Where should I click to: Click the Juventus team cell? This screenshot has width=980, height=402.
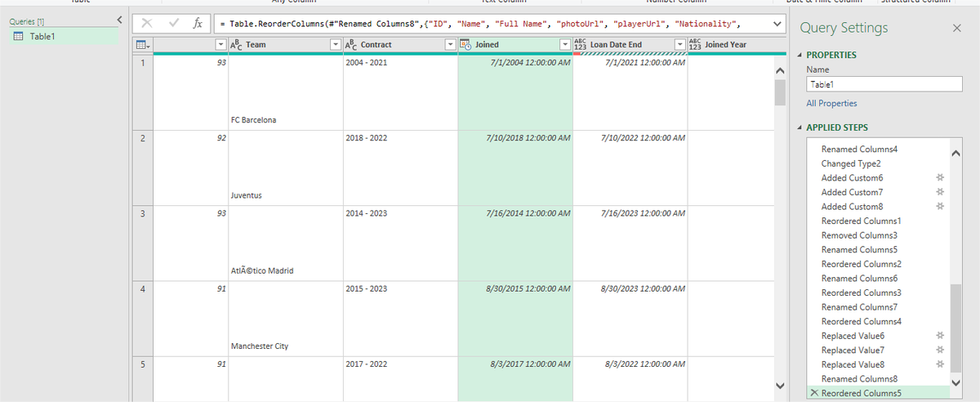tap(286, 168)
